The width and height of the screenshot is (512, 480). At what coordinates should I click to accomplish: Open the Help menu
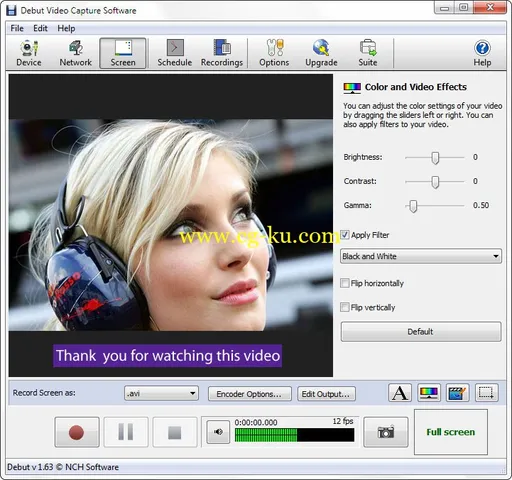pyautogui.click(x=66, y=28)
